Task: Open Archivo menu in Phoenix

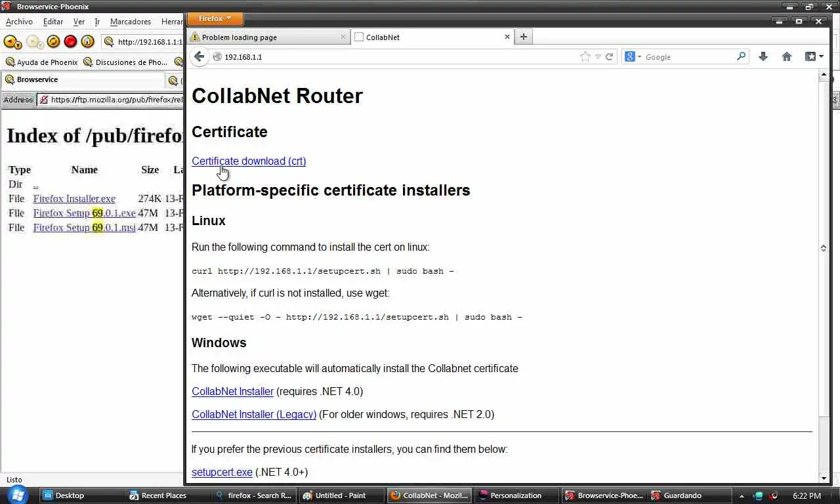Action: [19, 22]
